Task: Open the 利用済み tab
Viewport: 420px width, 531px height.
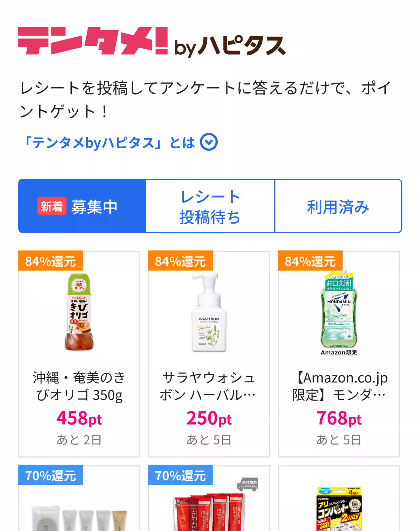Action: pos(338,206)
